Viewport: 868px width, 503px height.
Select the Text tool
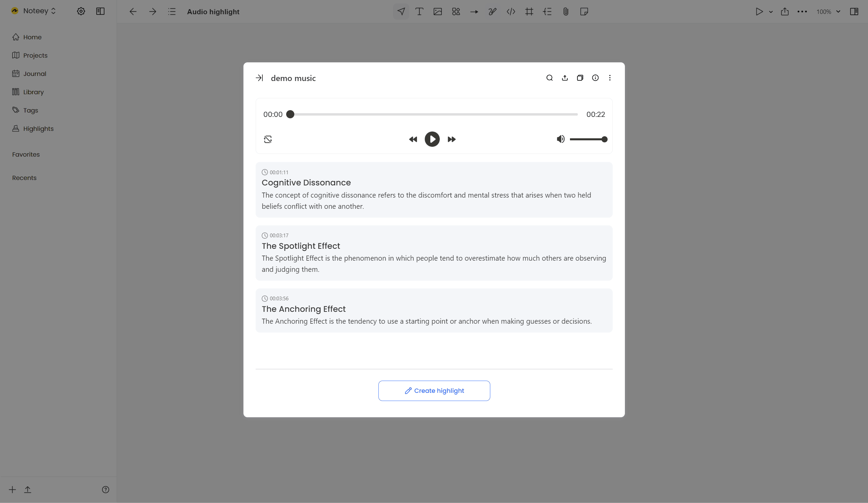[419, 12]
